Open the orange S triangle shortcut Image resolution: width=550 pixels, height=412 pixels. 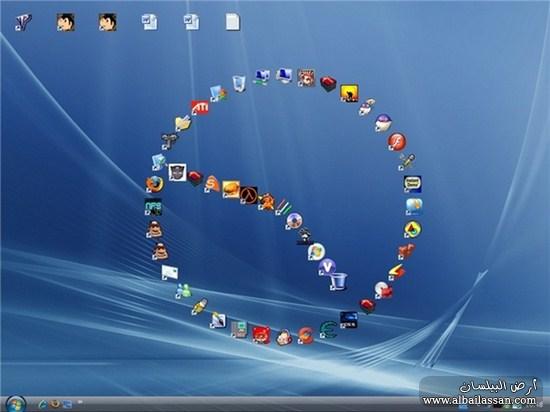coord(212,184)
